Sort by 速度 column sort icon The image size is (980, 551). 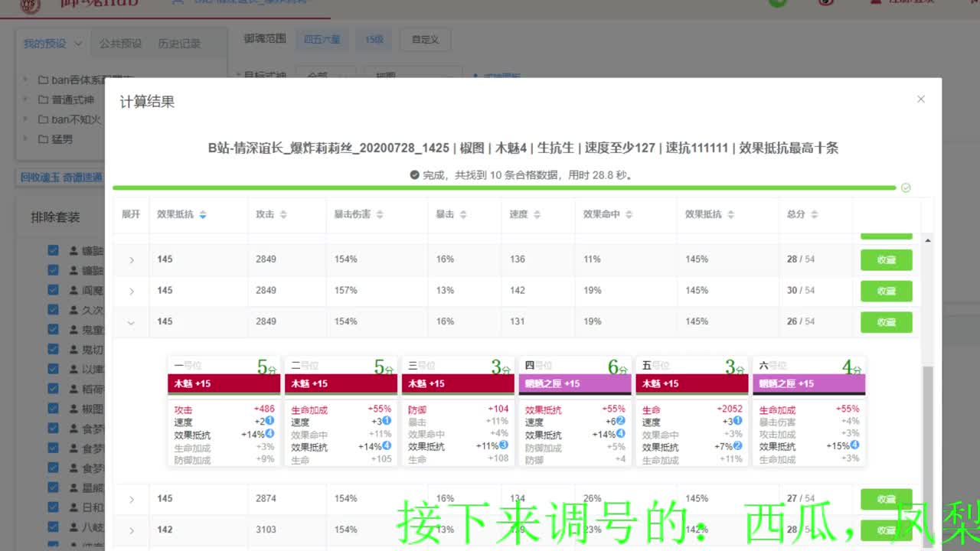coord(537,215)
